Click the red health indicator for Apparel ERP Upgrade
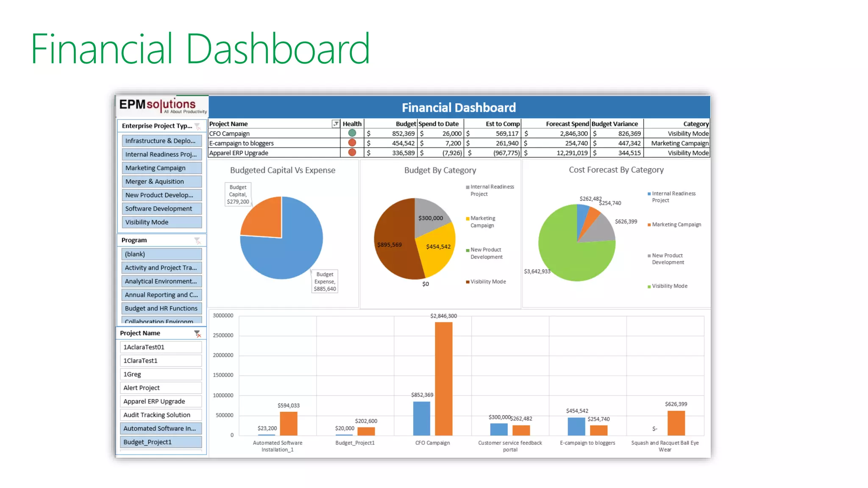 (x=352, y=152)
